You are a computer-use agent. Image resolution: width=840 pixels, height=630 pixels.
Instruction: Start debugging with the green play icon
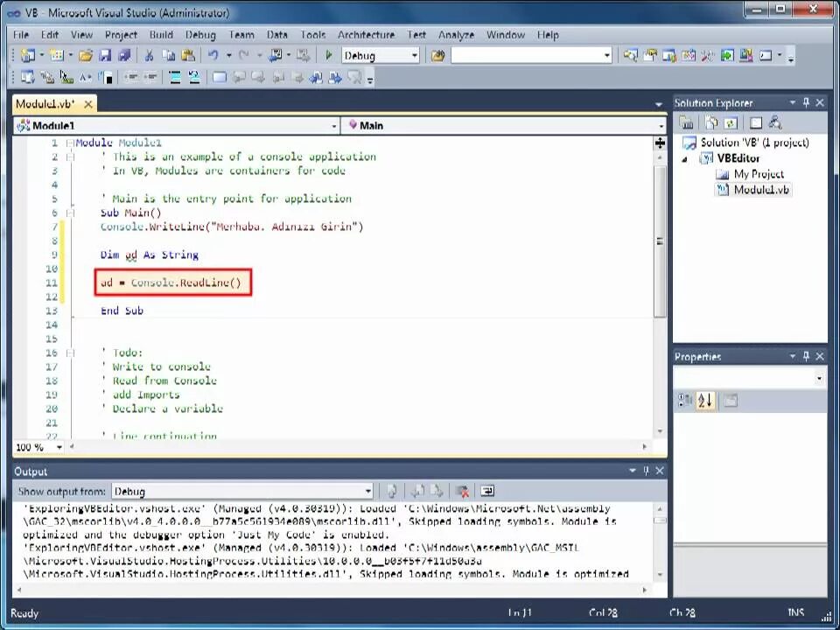pos(329,55)
